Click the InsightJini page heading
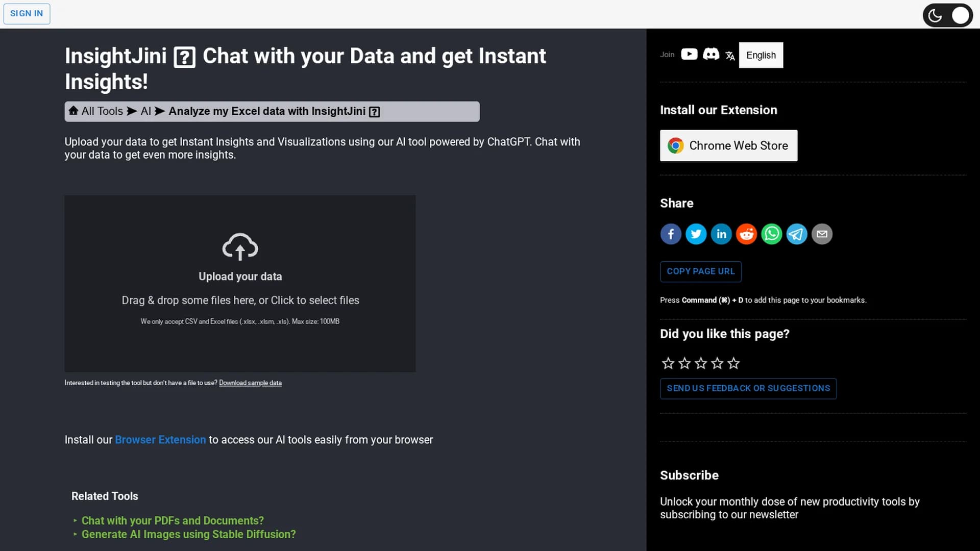This screenshot has width=980, height=551. 305,69
